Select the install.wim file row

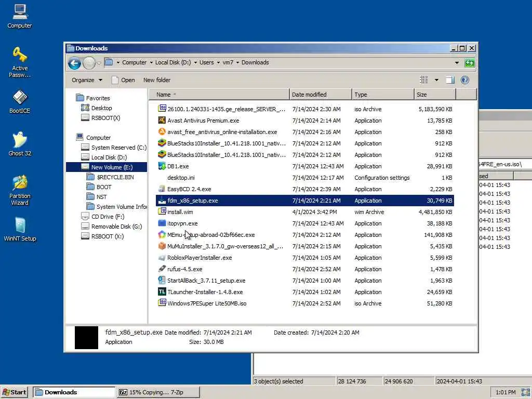(304, 212)
